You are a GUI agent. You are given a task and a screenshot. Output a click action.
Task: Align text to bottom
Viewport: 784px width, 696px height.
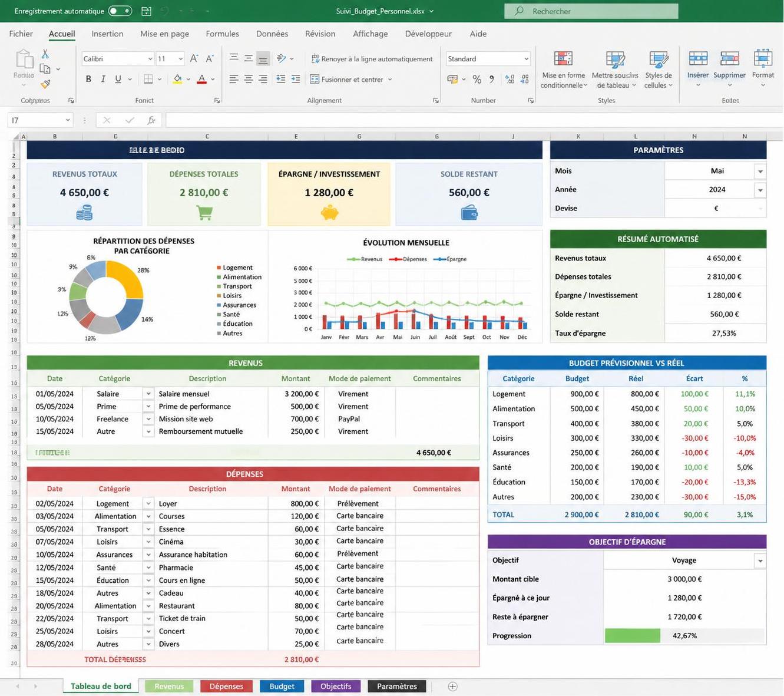(263, 58)
